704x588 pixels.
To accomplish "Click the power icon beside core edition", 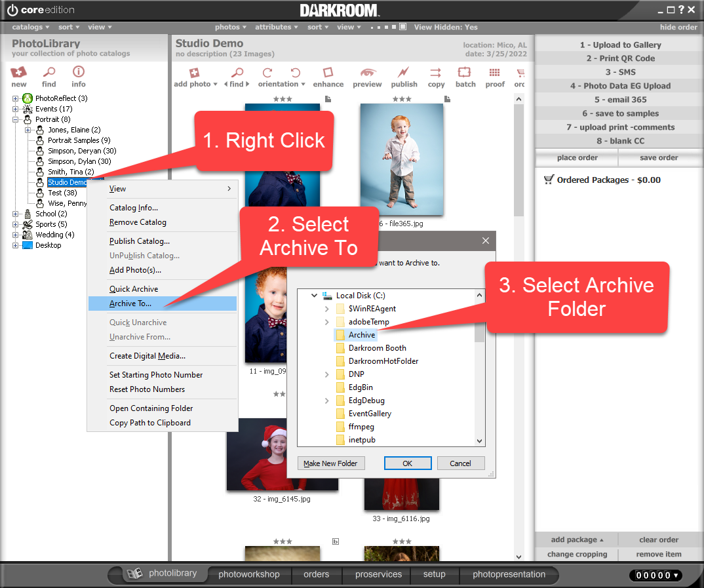I will (x=12, y=10).
